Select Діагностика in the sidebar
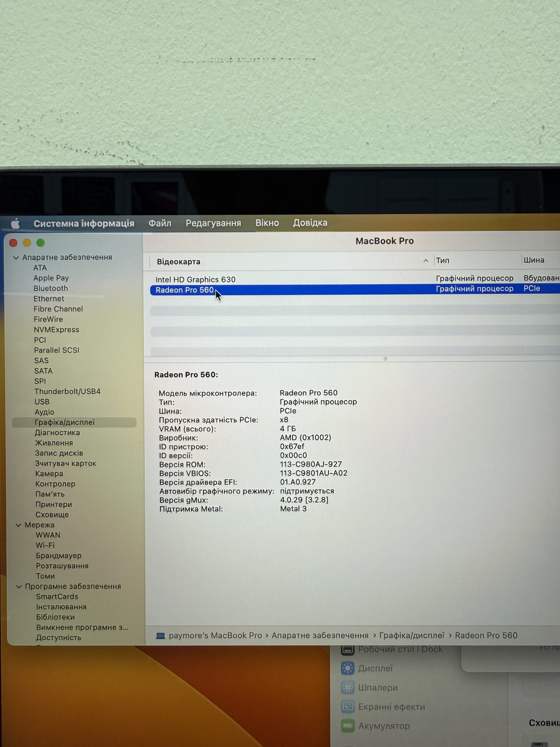This screenshot has width=560, height=747. (x=57, y=433)
